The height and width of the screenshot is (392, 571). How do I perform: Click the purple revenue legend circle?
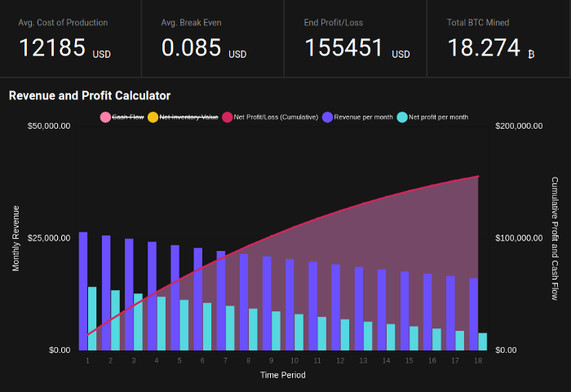click(x=327, y=117)
